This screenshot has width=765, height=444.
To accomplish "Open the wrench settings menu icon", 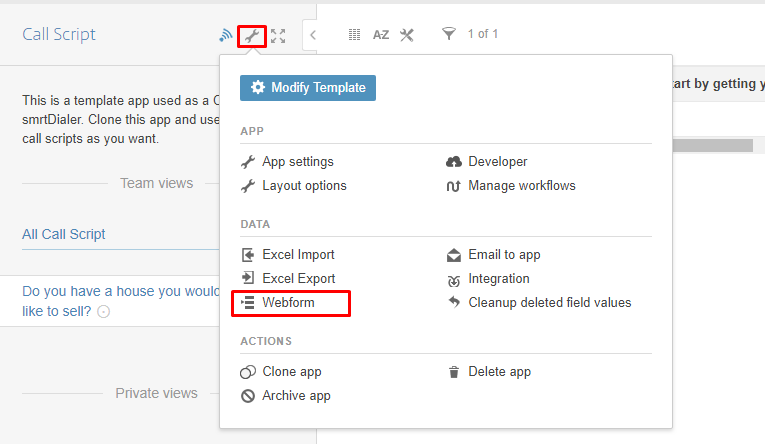I will (x=252, y=37).
